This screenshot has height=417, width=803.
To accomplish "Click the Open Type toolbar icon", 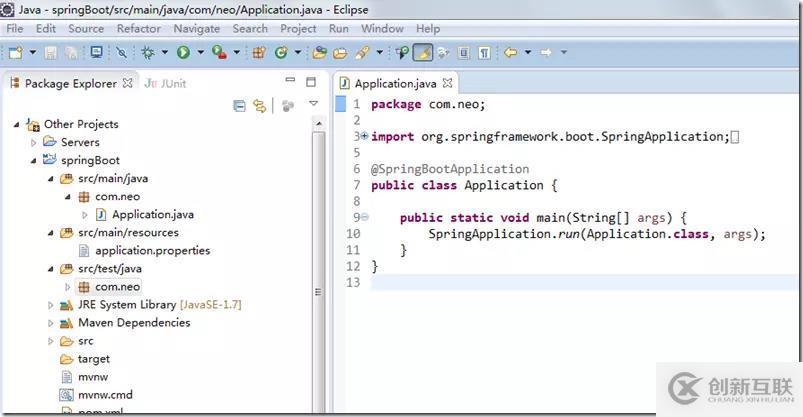I will tap(320, 52).
